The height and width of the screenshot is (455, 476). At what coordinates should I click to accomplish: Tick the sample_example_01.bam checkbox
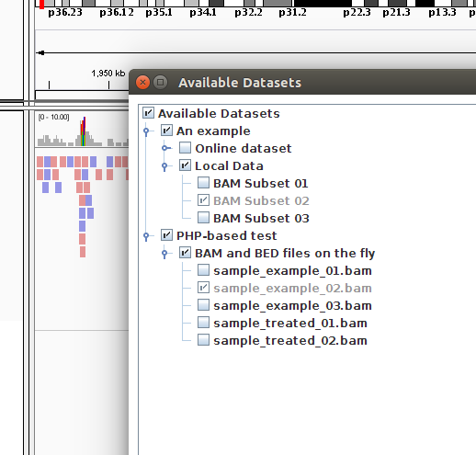click(203, 270)
